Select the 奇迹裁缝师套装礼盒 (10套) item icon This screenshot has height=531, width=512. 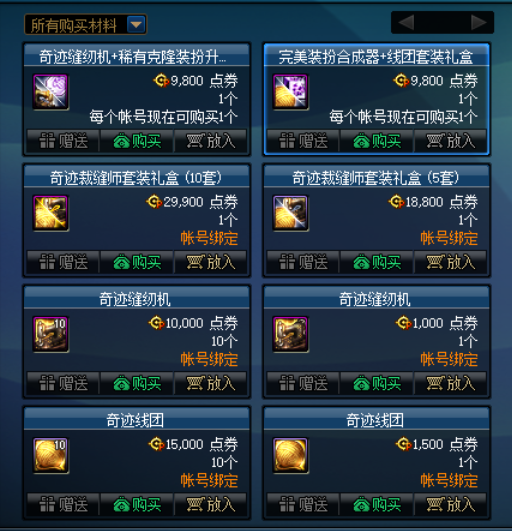pyautogui.click(x=51, y=213)
